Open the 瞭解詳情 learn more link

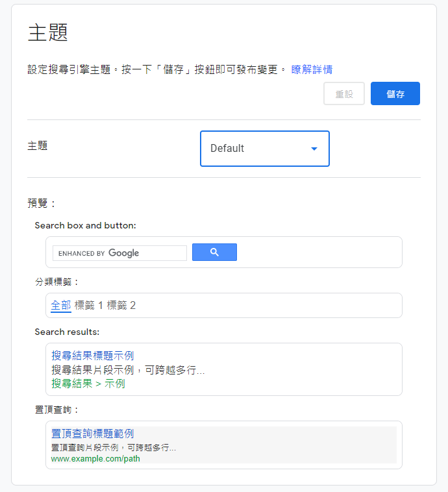tap(312, 69)
